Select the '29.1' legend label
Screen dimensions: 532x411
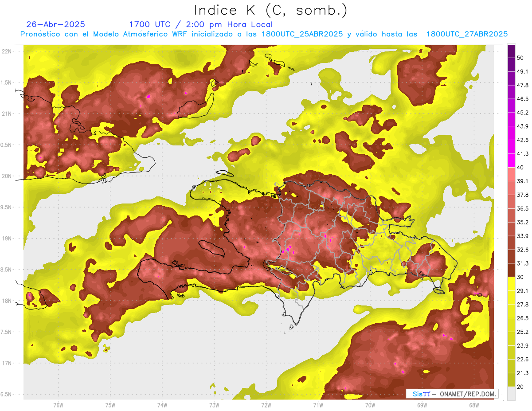523,290
